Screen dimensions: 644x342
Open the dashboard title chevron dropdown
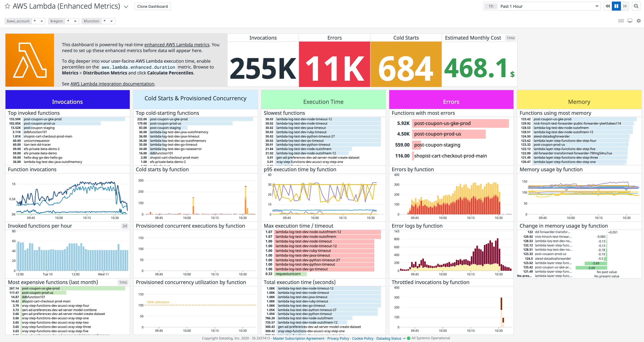(x=126, y=6)
